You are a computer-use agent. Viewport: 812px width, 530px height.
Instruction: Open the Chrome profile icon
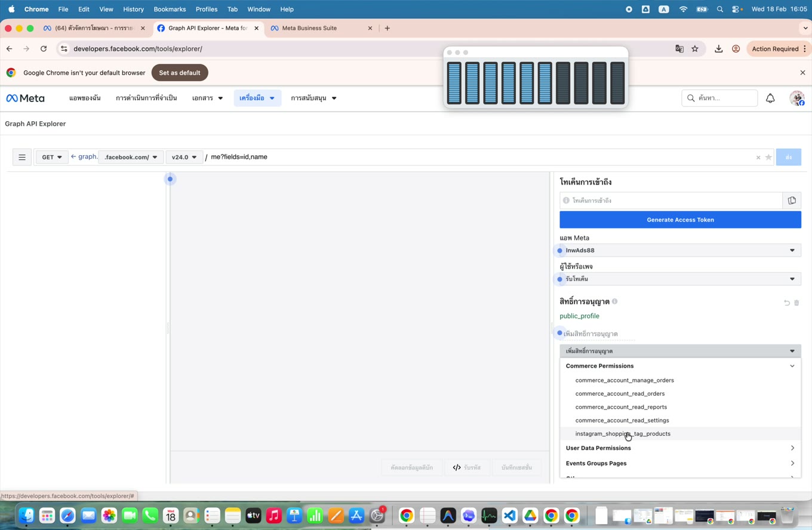(x=736, y=49)
